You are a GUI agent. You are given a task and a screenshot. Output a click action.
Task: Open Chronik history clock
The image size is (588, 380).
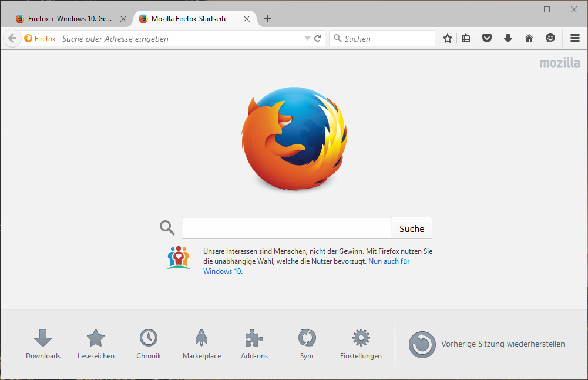coord(149,344)
